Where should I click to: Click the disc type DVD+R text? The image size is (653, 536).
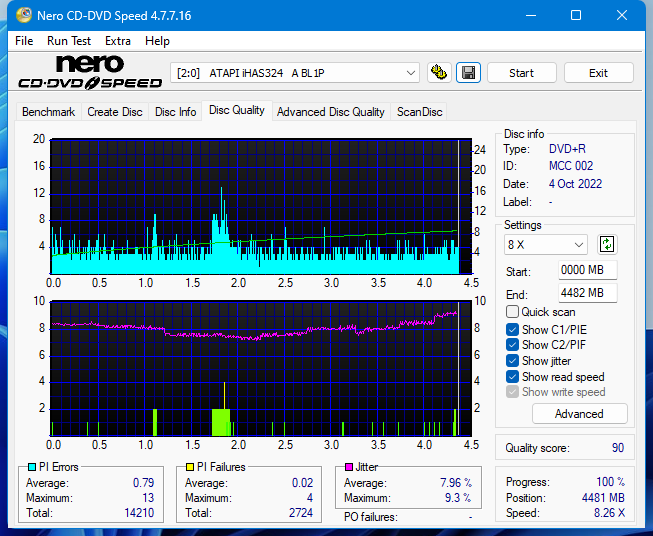567,149
